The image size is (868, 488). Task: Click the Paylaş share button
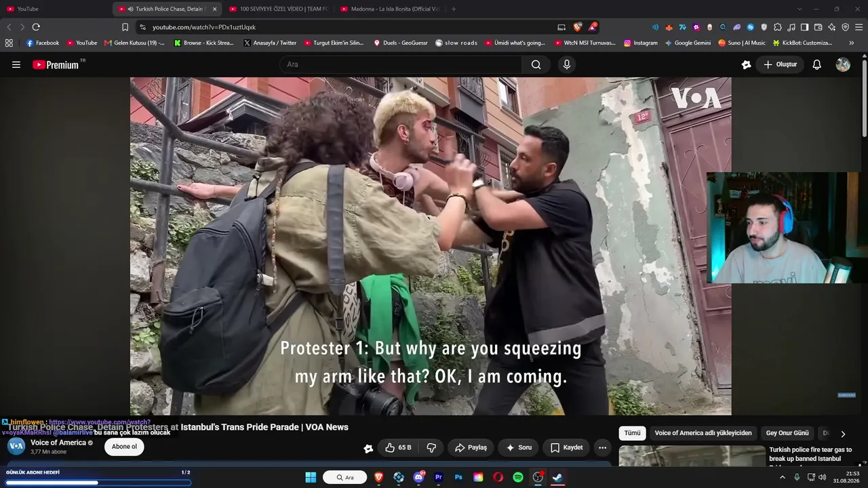(471, 447)
